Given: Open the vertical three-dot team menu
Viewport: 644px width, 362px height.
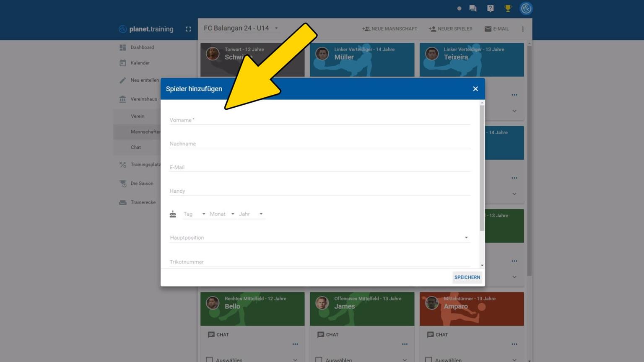Looking at the screenshot, I should [523, 29].
